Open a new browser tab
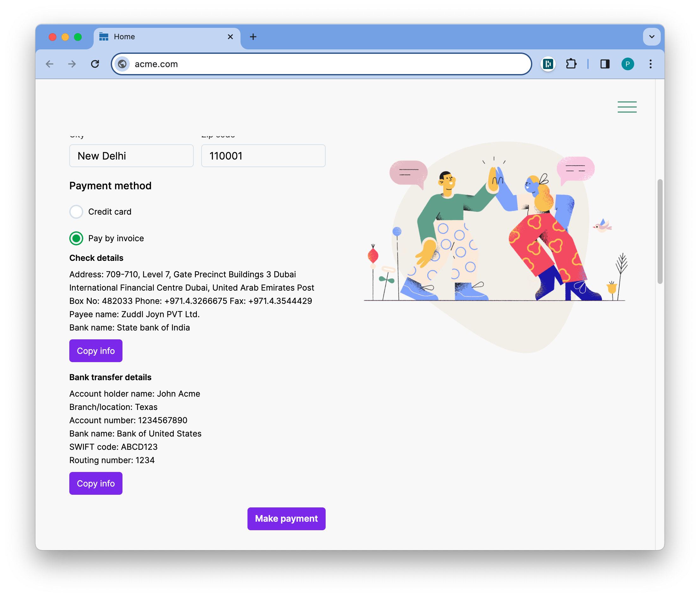Screen dimensions: 700x597 coord(253,37)
